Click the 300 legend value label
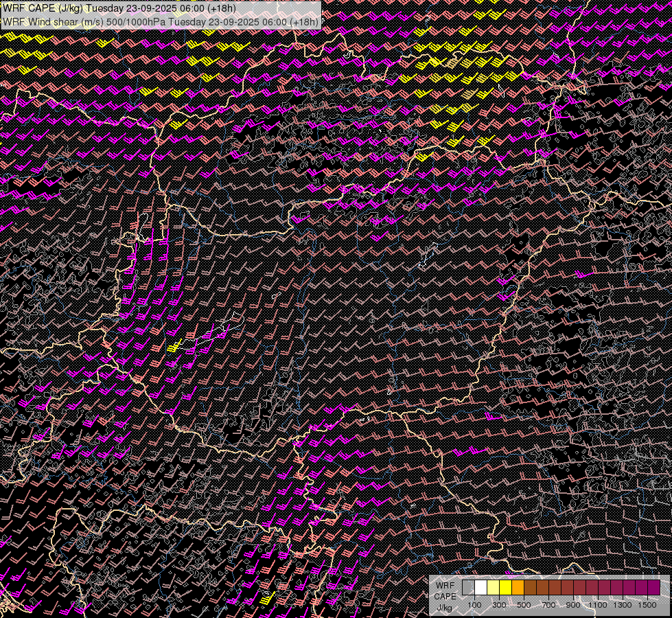Image resolution: width=672 pixels, height=618 pixels. (x=499, y=605)
